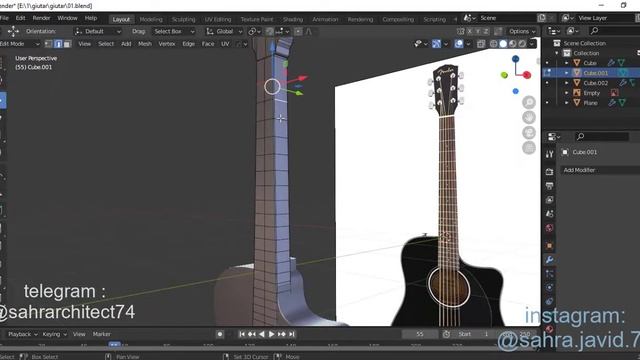This screenshot has width=640, height=360.
Task: Open Modifier properties wrench tab
Action: pyautogui.click(x=549, y=260)
